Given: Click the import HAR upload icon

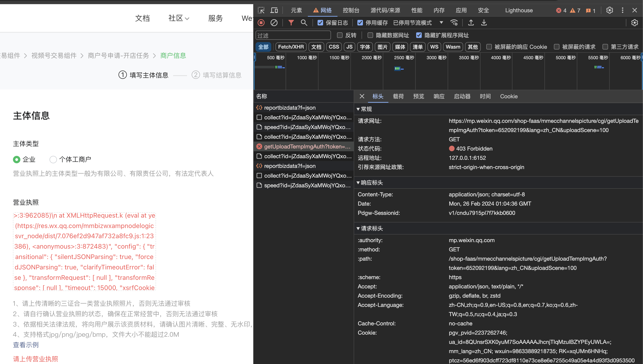Looking at the screenshot, I should click(x=471, y=23).
